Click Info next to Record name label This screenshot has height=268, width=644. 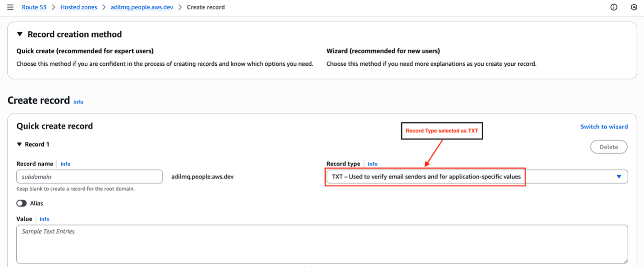pyautogui.click(x=65, y=164)
